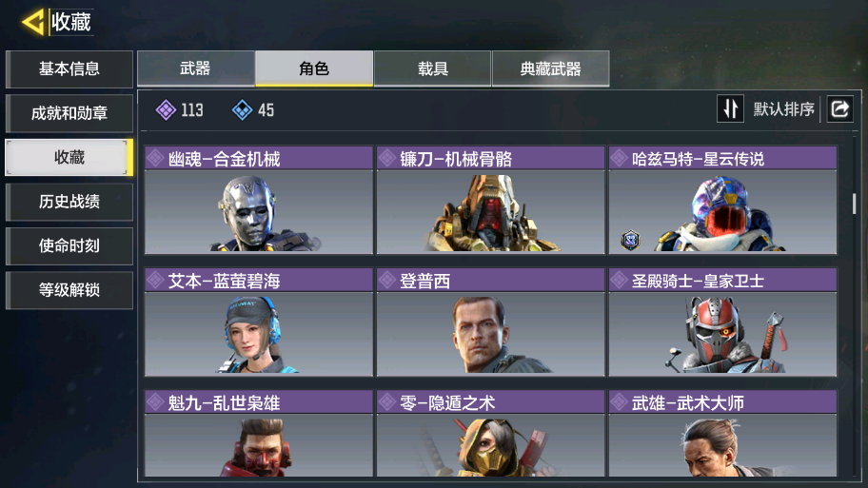
Task: Select the 等级解锁 sidebar entry
Action: pos(69,290)
